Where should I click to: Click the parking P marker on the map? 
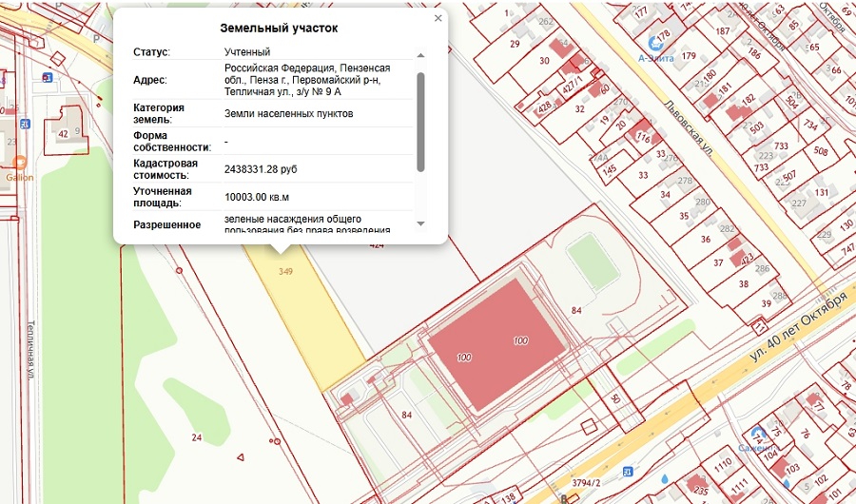[97, 39]
